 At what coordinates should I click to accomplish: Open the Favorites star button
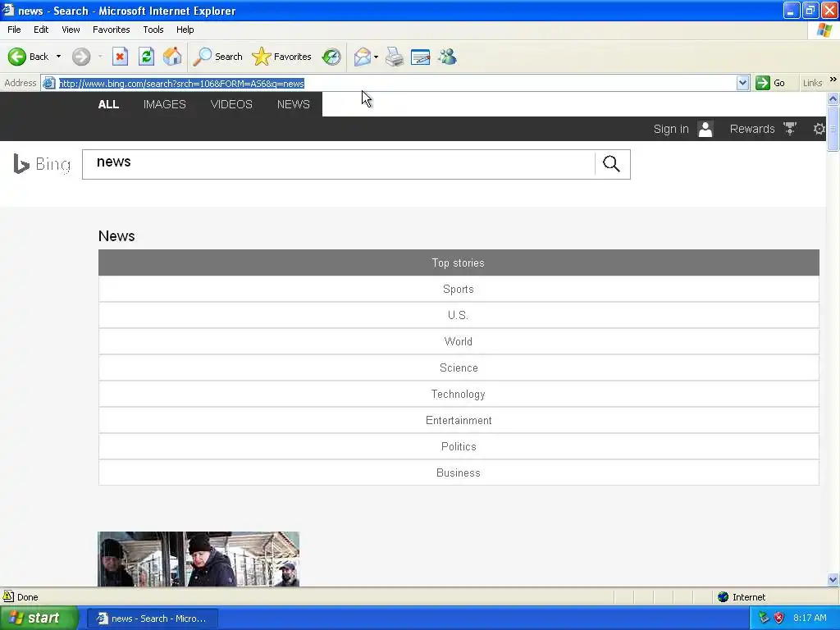(x=282, y=57)
